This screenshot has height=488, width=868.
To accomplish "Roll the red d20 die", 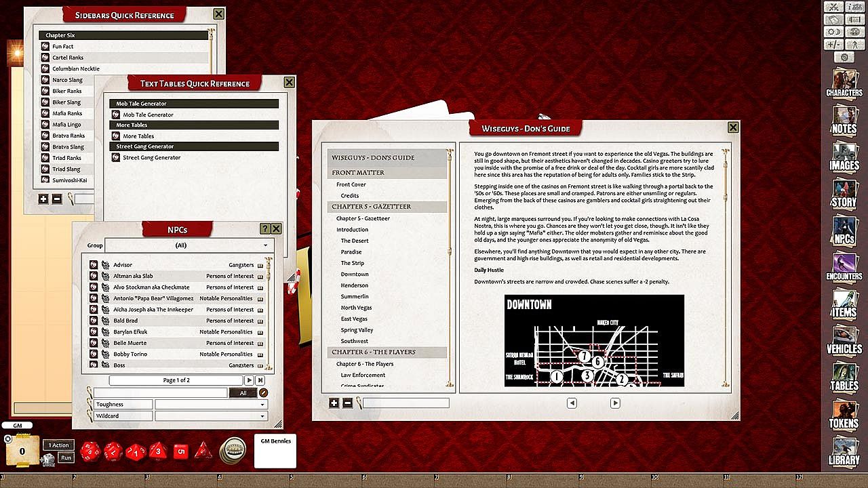I will [91, 451].
